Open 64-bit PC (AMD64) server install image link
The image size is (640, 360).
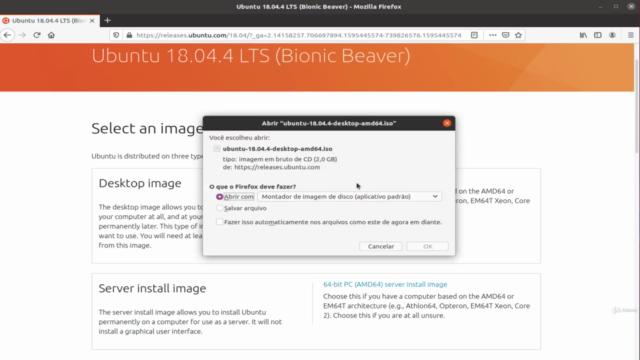(385, 284)
